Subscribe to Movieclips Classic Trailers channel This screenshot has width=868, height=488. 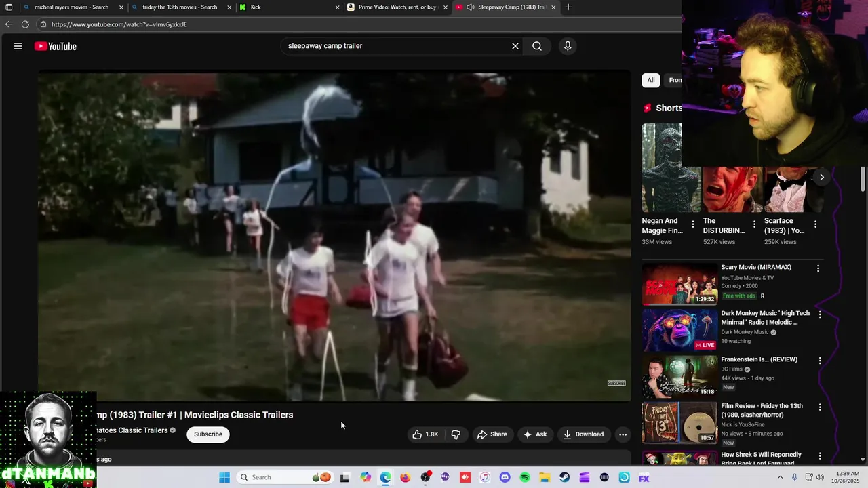tap(208, 434)
